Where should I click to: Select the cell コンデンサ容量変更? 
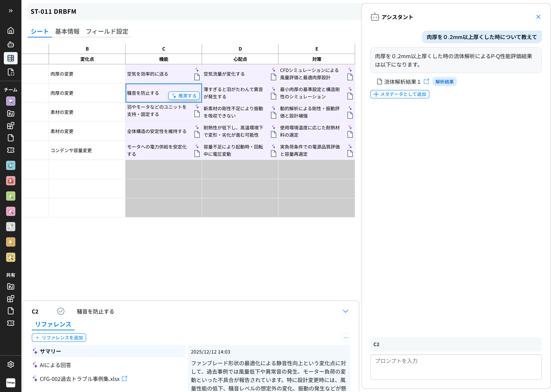[87, 150]
